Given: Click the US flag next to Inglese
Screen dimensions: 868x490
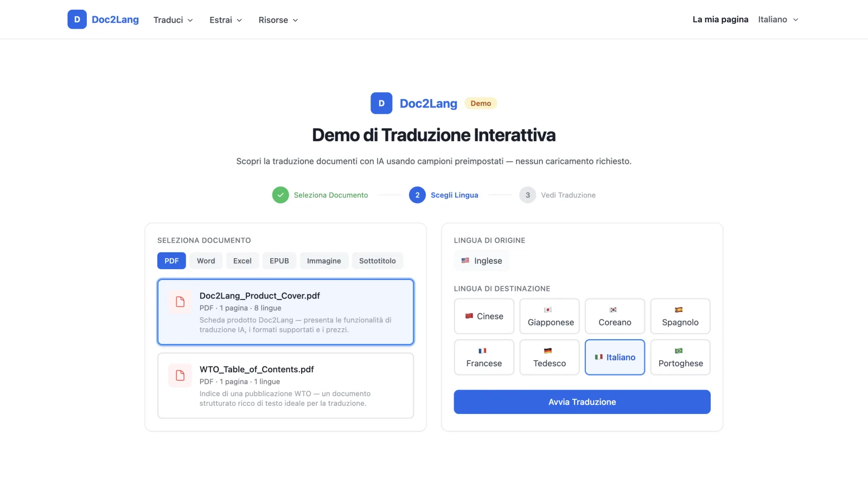Looking at the screenshot, I should [465, 260].
